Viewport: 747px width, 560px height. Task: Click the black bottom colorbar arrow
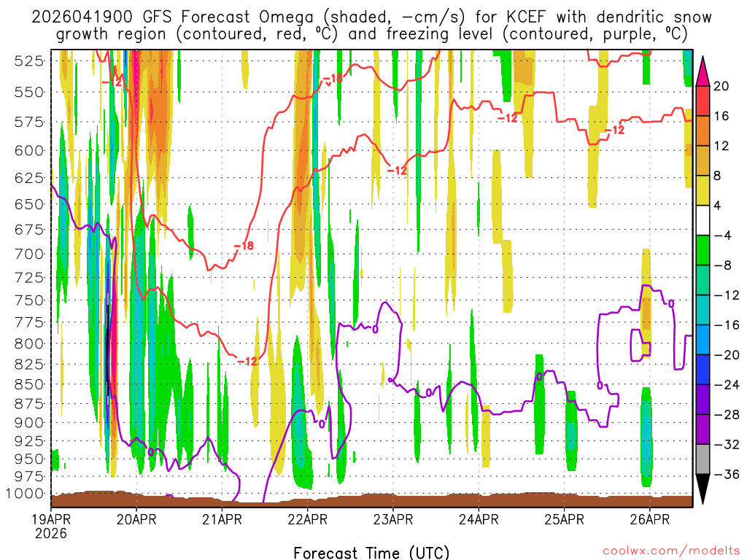tap(703, 489)
